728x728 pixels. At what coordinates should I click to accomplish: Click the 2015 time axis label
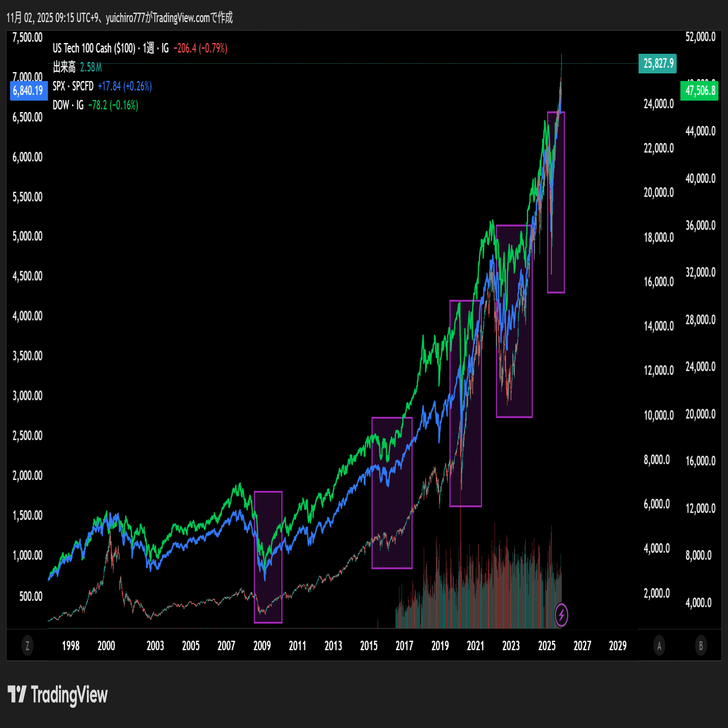click(x=369, y=645)
